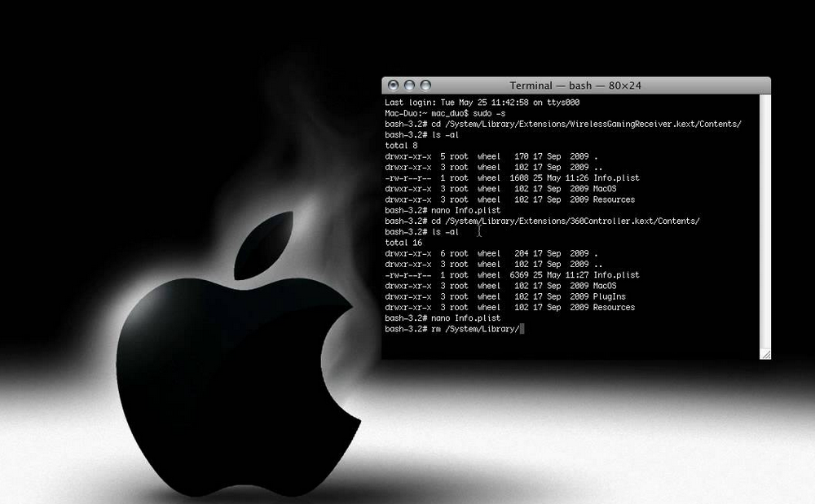Click the Terminal window resize grip corner

(x=765, y=354)
